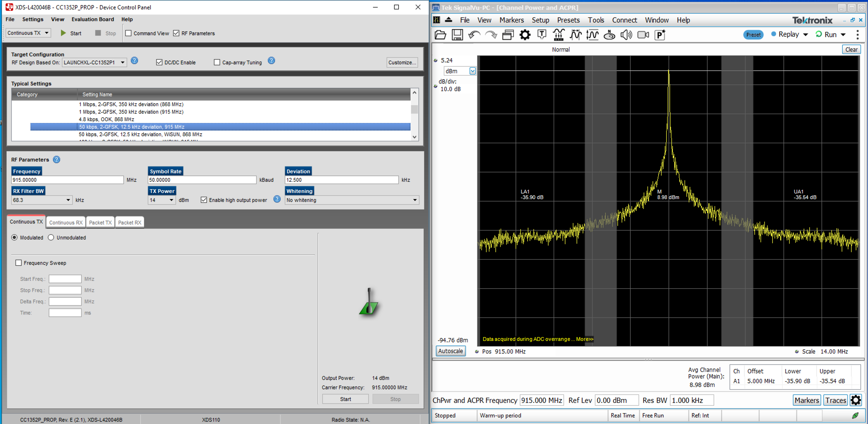Click the Start button below Carrier Frequency

(x=345, y=399)
